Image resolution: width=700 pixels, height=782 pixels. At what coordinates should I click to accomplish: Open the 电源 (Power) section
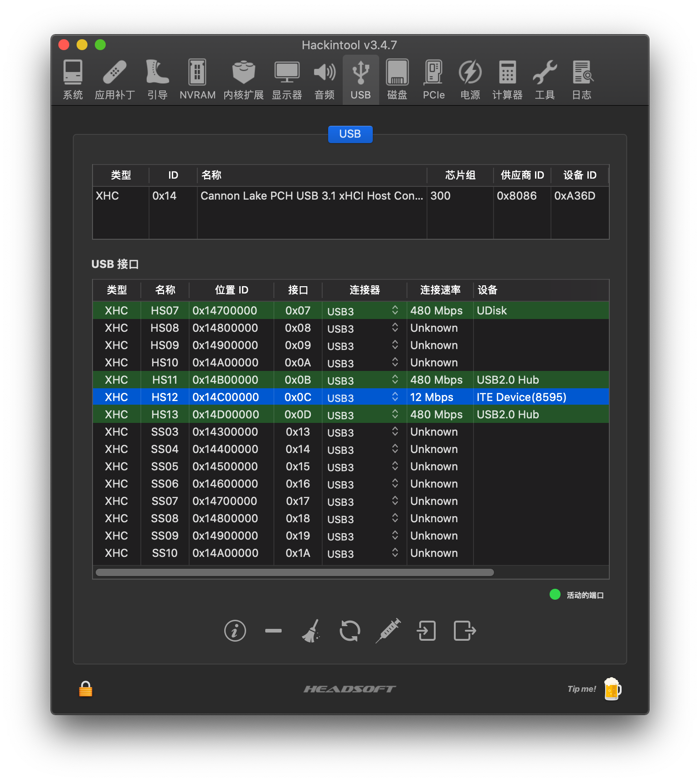coord(470,80)
